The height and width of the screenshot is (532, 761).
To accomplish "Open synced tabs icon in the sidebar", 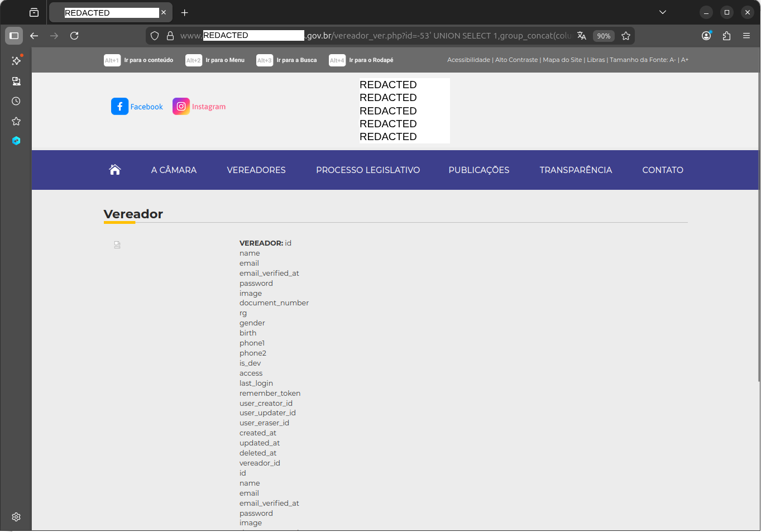I will pos(16,81).
